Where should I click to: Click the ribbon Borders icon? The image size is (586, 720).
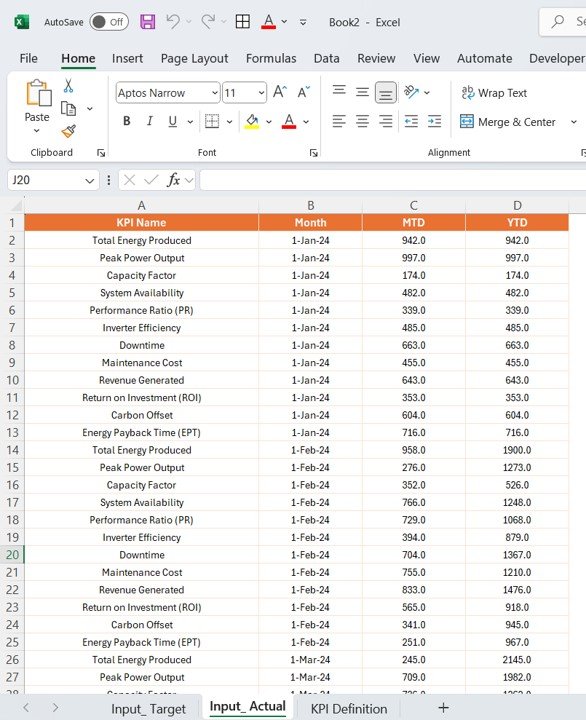tap(212, 121)
